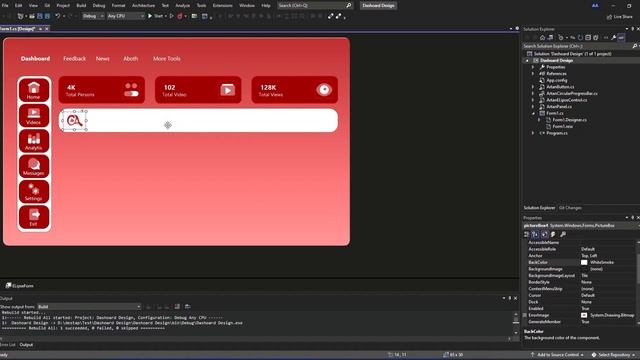
Task: Select the Analytics sidebar button
Action: tap(34, 141)
